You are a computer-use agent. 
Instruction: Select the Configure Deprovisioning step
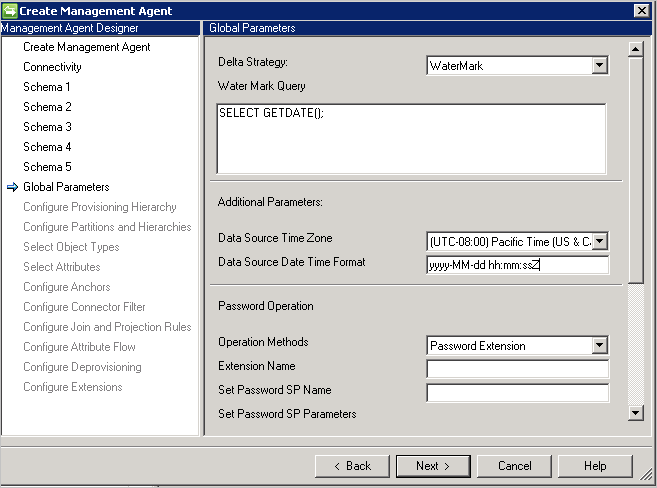click(x=82, y=367)
